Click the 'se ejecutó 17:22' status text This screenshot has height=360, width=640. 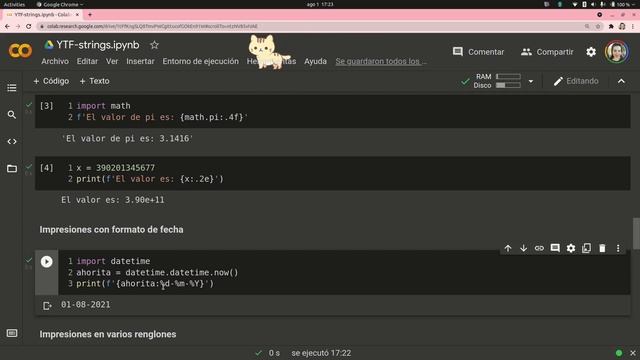coord(321,353)
